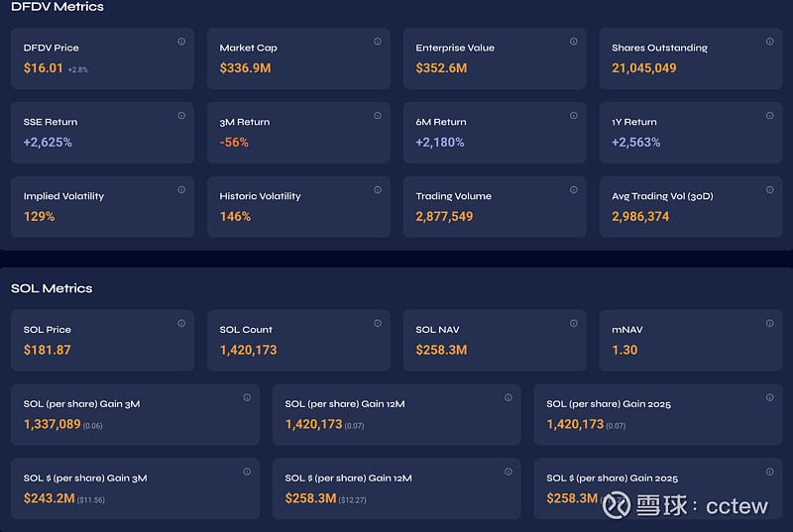The width and height of the screenshot is (793, 532).
Task: Click the DFDV Metrics heading
Action: [57, 7]
